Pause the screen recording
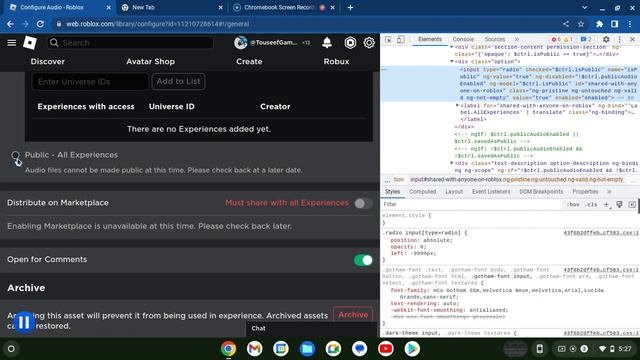This screenshot has width=640, height=360. click(24, 322)
